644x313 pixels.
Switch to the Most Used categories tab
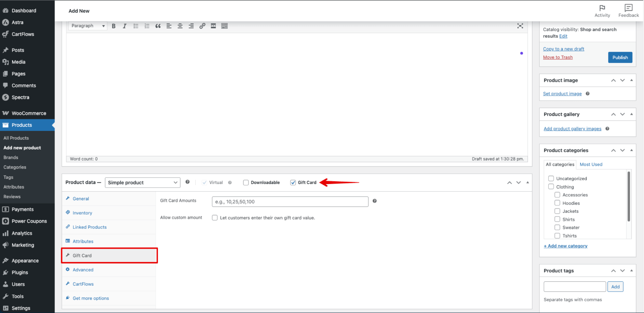pyautogui.click(x=591, y=164)
